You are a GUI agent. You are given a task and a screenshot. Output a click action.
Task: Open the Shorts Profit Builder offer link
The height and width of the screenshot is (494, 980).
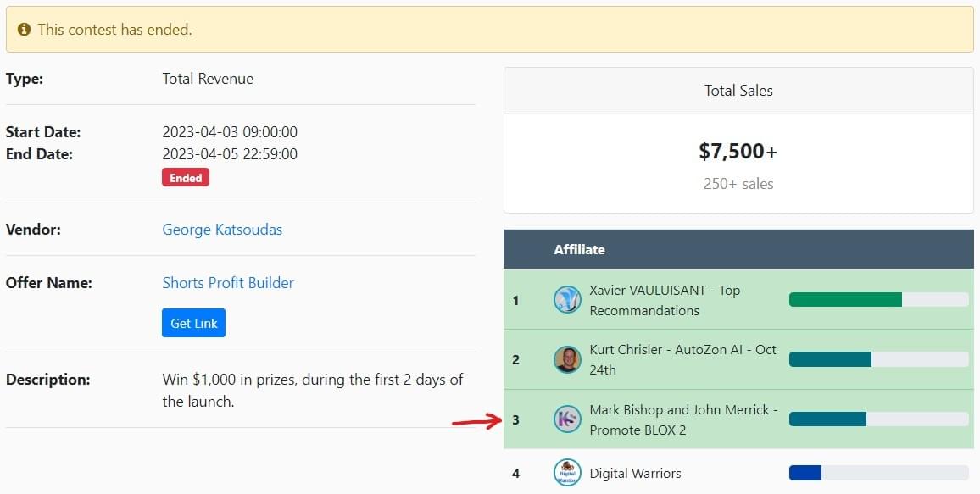[x=228, y=283]
